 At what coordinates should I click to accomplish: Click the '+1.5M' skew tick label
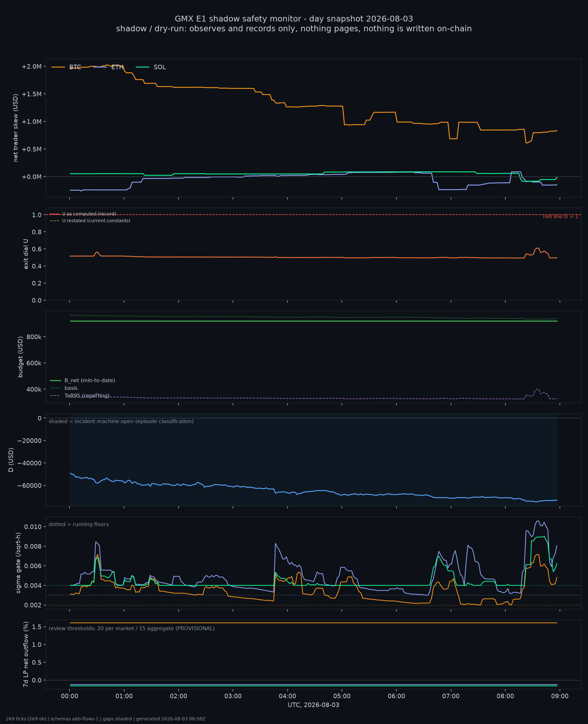32,94
